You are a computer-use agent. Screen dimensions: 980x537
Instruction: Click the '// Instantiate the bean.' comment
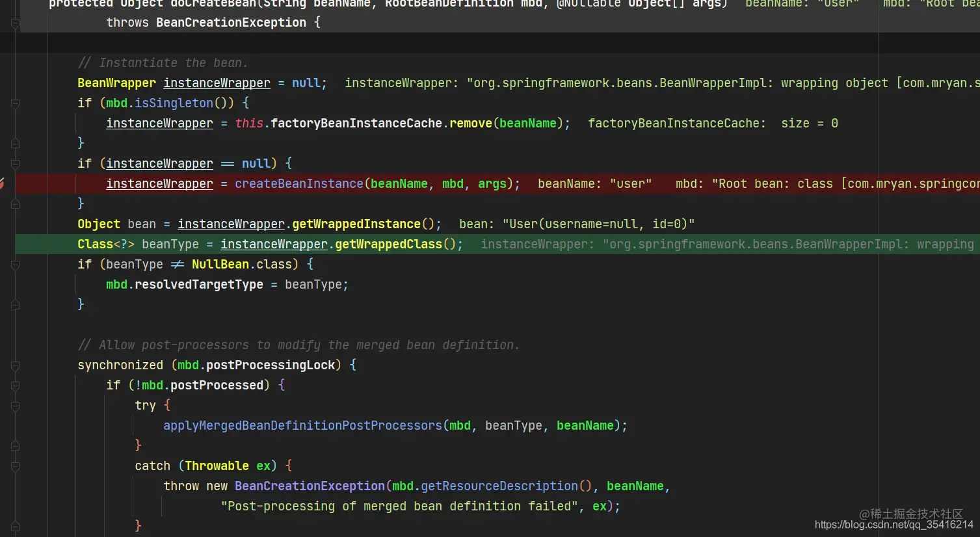[163, 63]
